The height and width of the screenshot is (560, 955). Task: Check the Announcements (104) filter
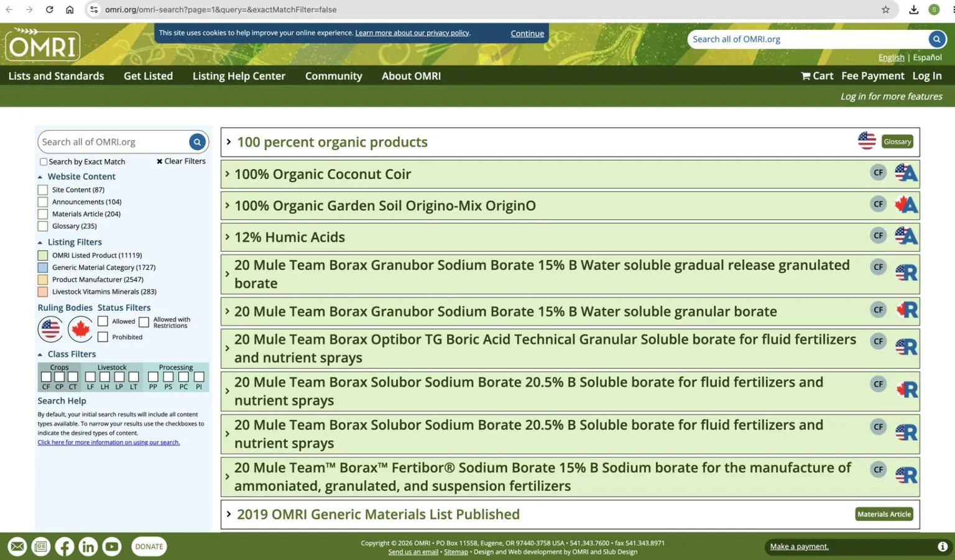pos(43,202)
